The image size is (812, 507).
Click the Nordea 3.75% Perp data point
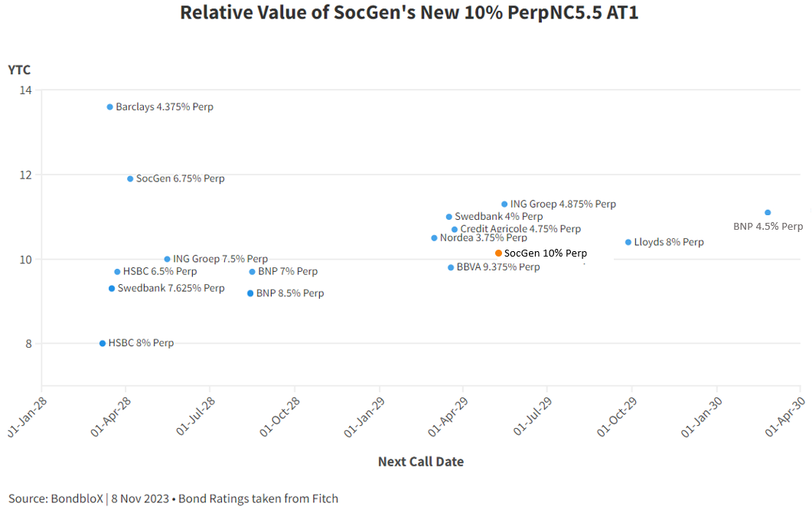pyautogui.click(x=434, y=238)
